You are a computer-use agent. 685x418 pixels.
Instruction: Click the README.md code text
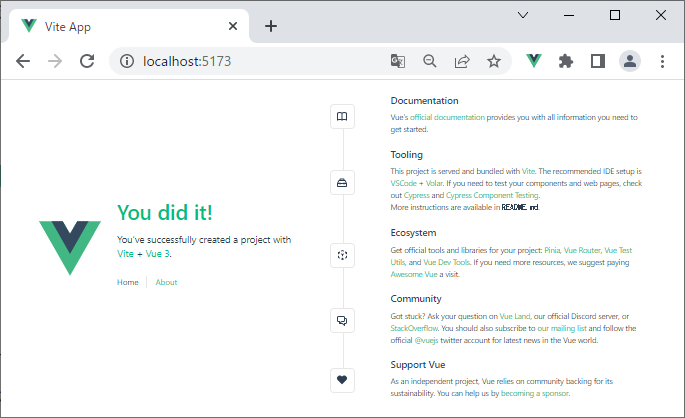point(520,207)
